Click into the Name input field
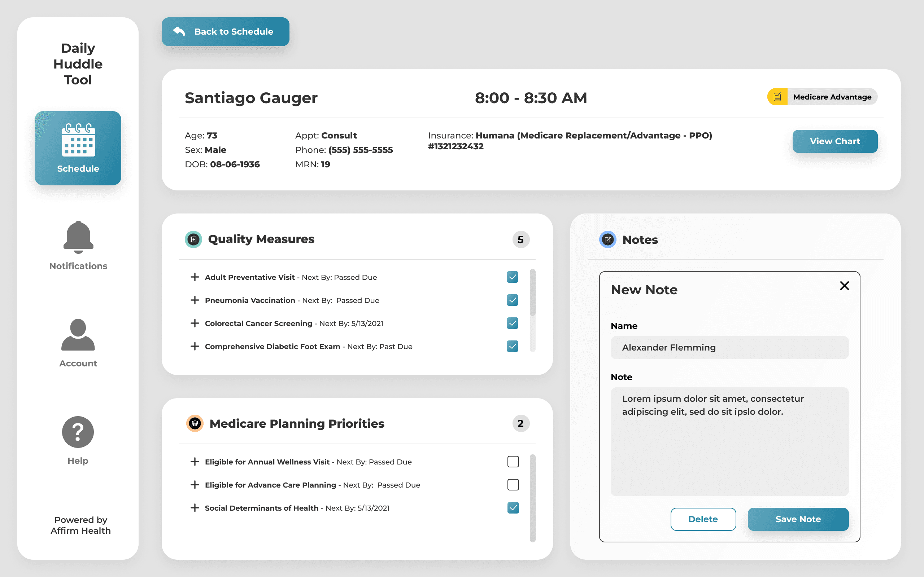 coord(729,347)
